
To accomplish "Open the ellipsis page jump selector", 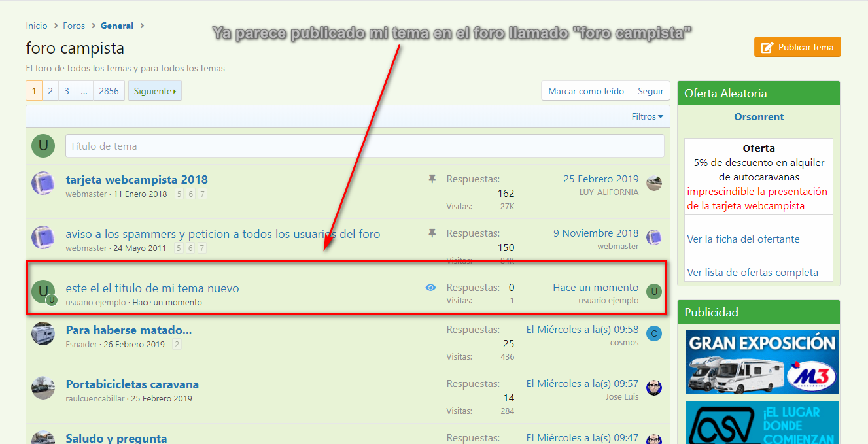I will click(84, 91).
